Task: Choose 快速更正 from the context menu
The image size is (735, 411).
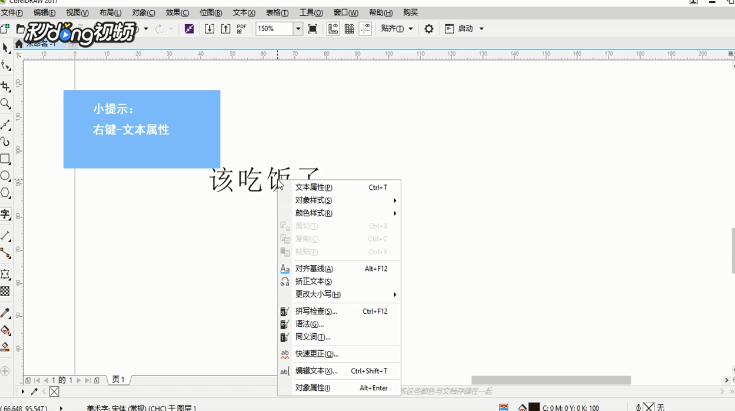Action: pos(339,354)
